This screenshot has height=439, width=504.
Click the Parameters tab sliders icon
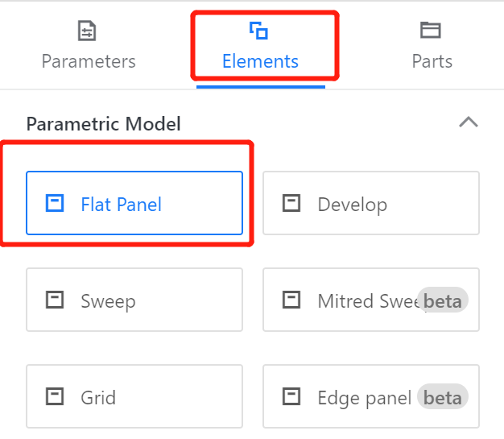pos(87,31)
